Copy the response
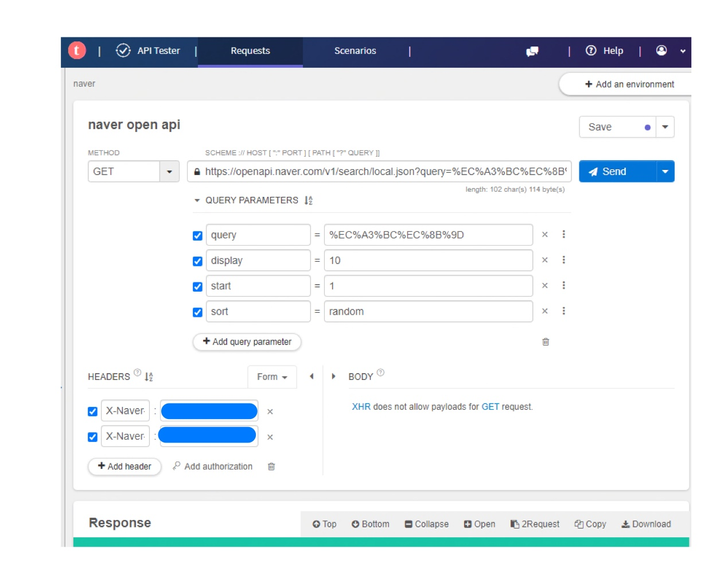Viewport: 728px width, 574px height. point(590,524)
